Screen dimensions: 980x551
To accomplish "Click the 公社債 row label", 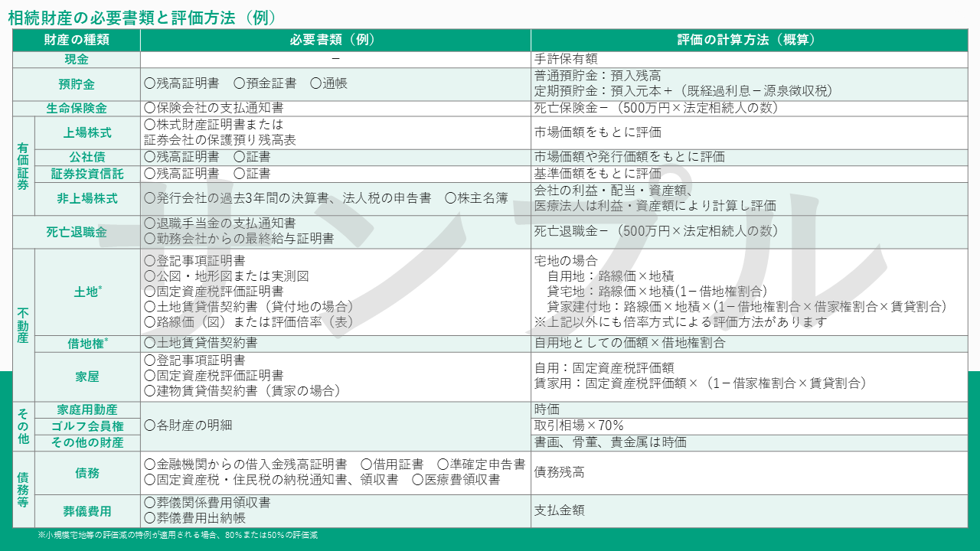I will [87, 158].
